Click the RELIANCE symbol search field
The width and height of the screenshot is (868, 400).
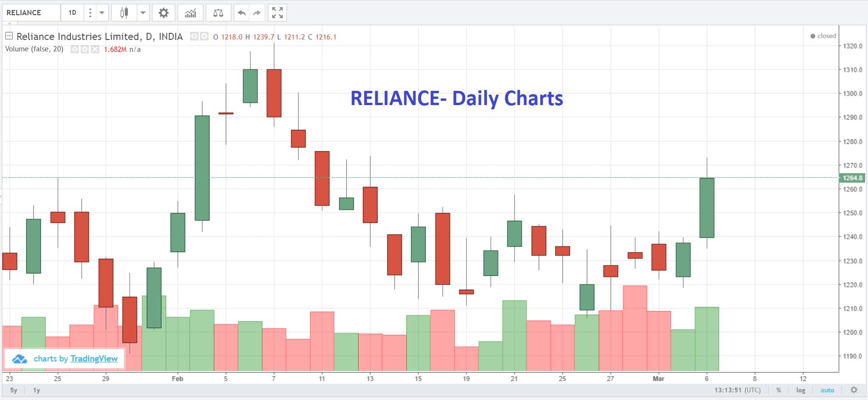tap(31, 13)
